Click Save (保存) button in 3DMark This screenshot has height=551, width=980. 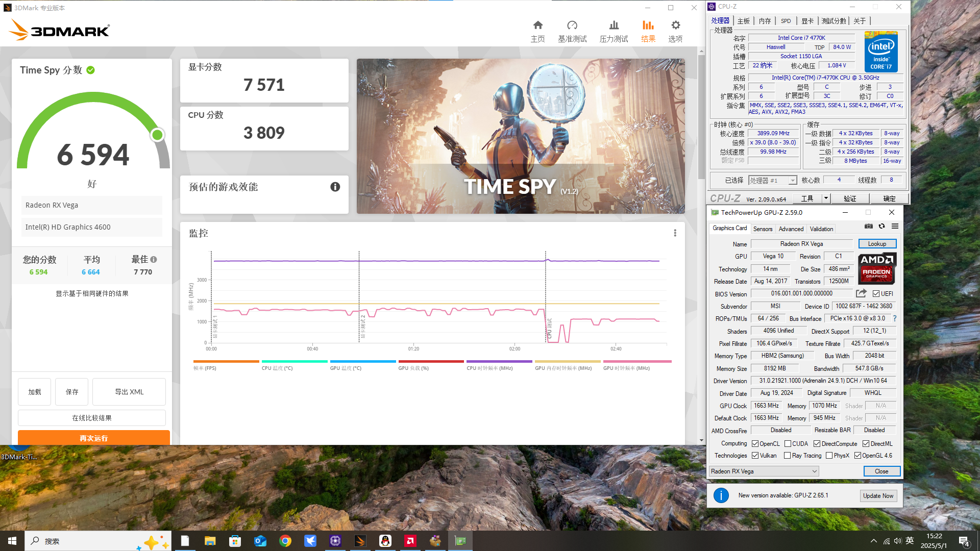(x=72, y=392)
